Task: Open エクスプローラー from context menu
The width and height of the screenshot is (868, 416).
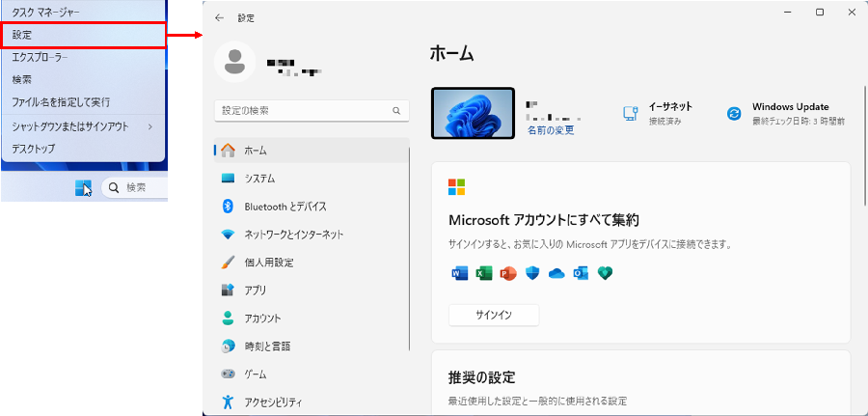Action: coord(83,57)
